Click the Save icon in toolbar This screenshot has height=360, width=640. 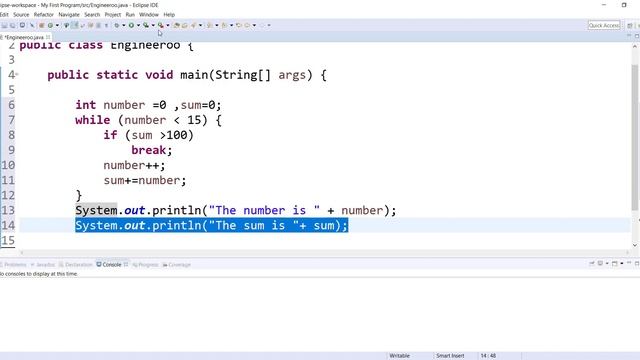click(4, 25)
